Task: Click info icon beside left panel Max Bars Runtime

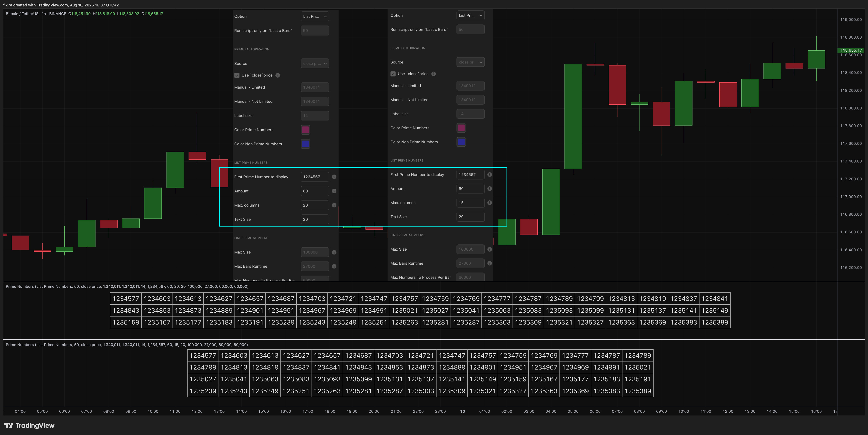Action: pyautogui.click(x=334, y=266)
